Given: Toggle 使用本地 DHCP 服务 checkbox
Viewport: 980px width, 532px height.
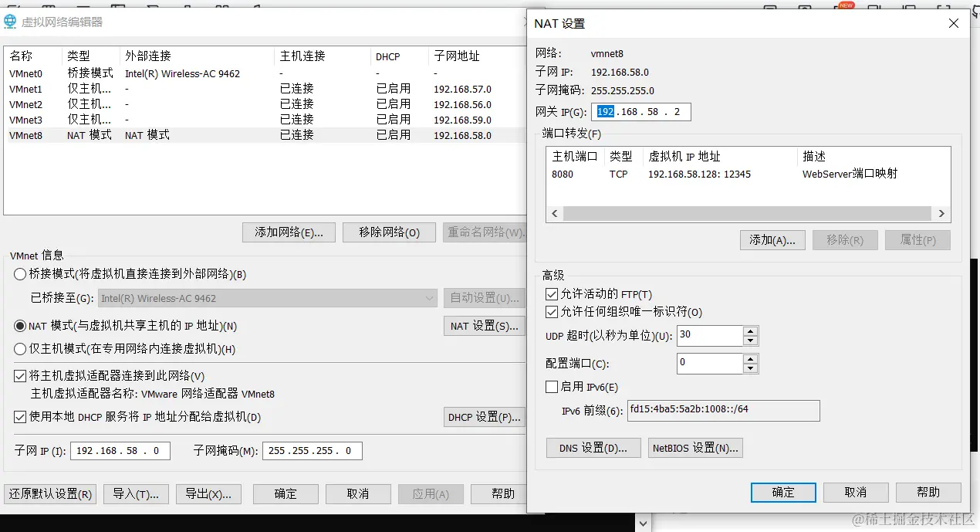Looking at the screenshot, I should 20,417.
